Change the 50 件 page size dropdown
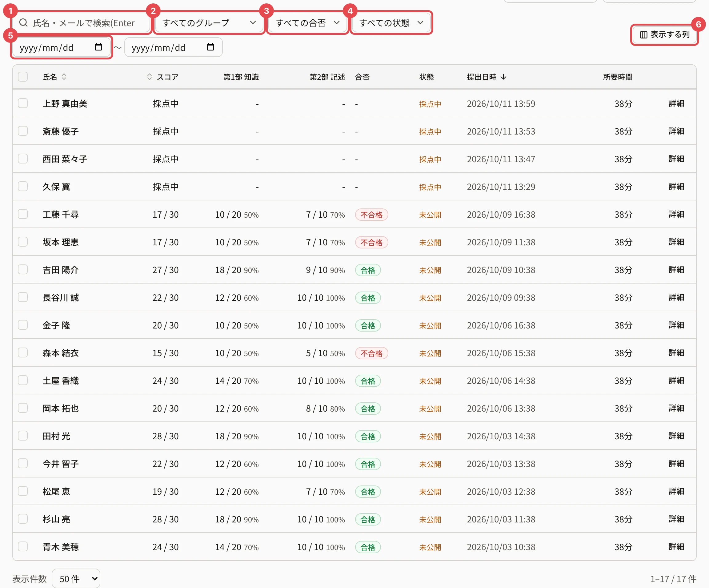This screenshot has width=709, height=588. point(76,578)
